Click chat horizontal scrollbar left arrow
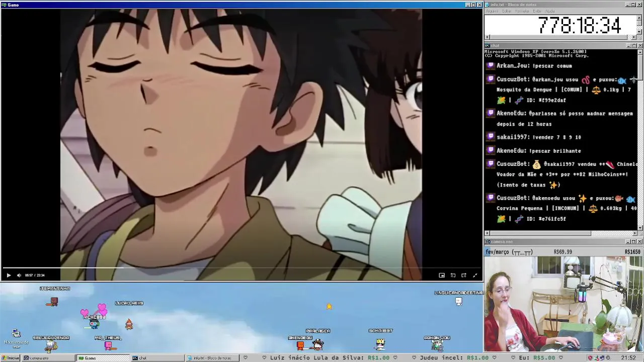 pos(487,233)
